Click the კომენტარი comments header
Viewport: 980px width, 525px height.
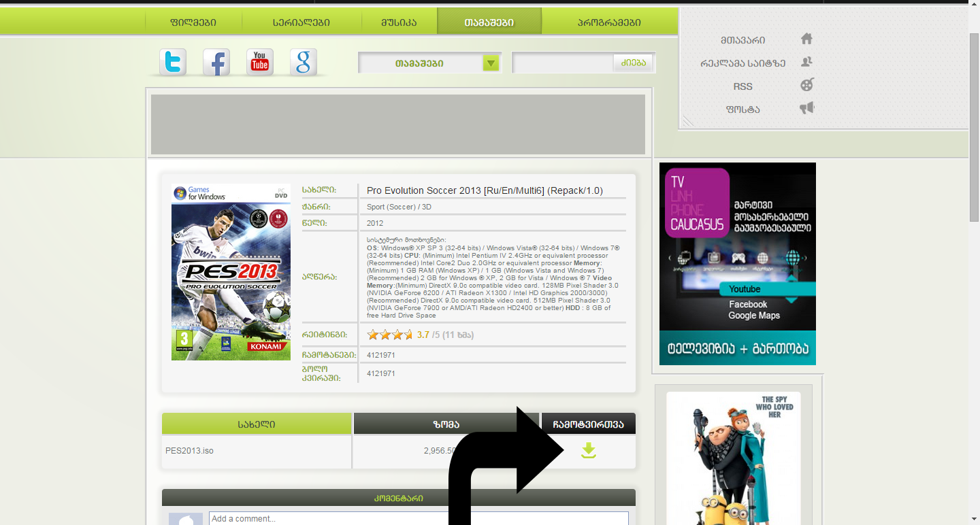pos(399,498)
